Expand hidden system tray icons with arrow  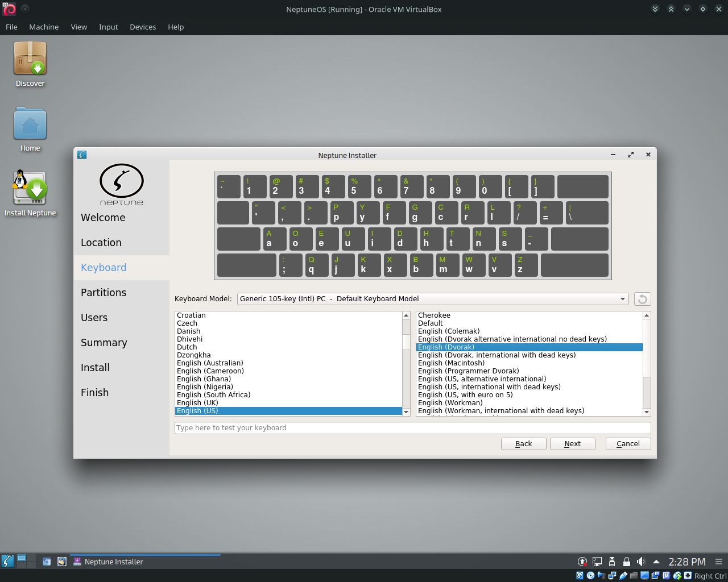click(x=656, y=562)
